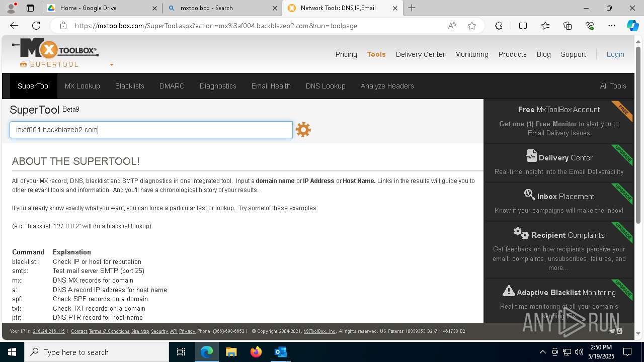Open the Windows Start menu
Screen dimensions: 644x362
pyautogui.click(x=12, y=352)
